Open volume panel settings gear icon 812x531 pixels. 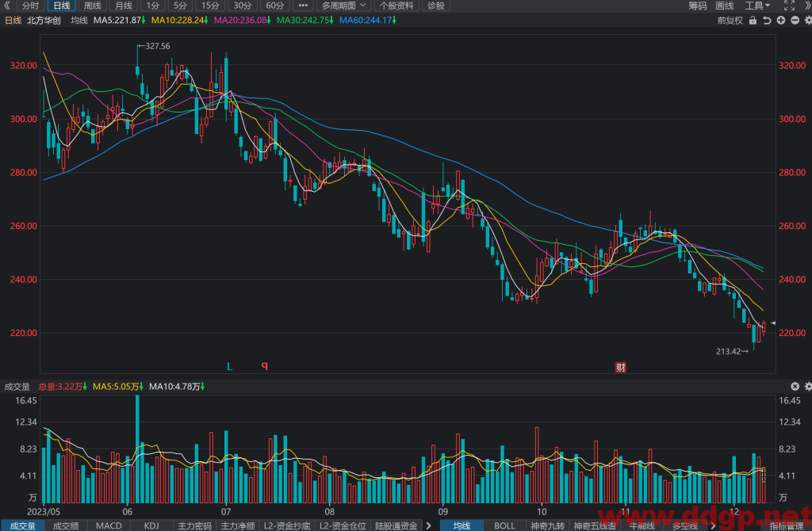808,387
